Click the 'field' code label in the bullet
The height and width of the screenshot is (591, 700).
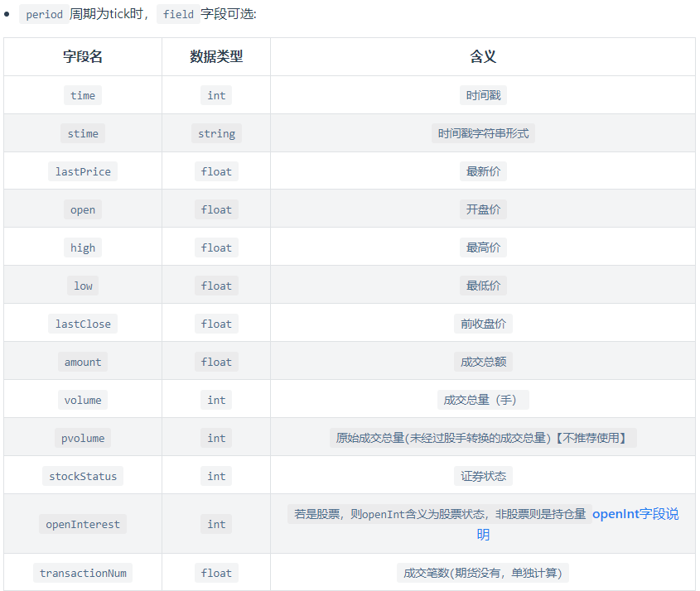[178, 14]
